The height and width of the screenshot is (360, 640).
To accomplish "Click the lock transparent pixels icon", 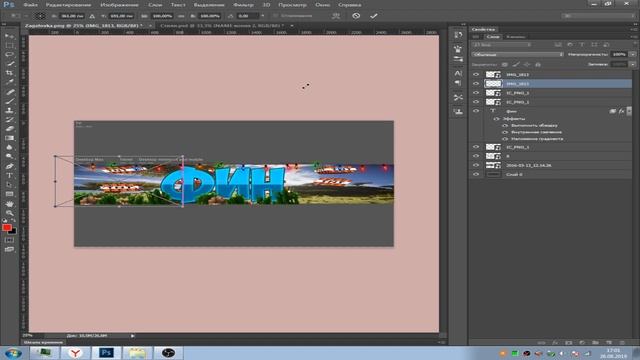I will click(505, 64).
